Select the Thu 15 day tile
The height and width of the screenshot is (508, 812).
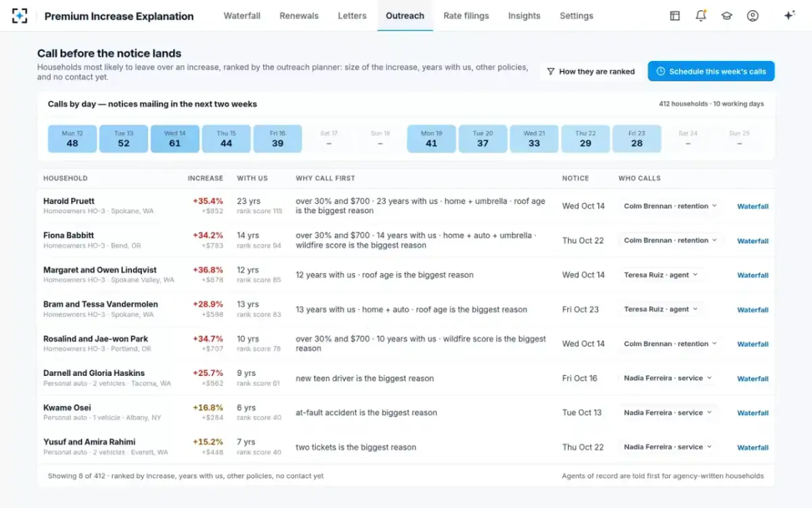point(227,139)
